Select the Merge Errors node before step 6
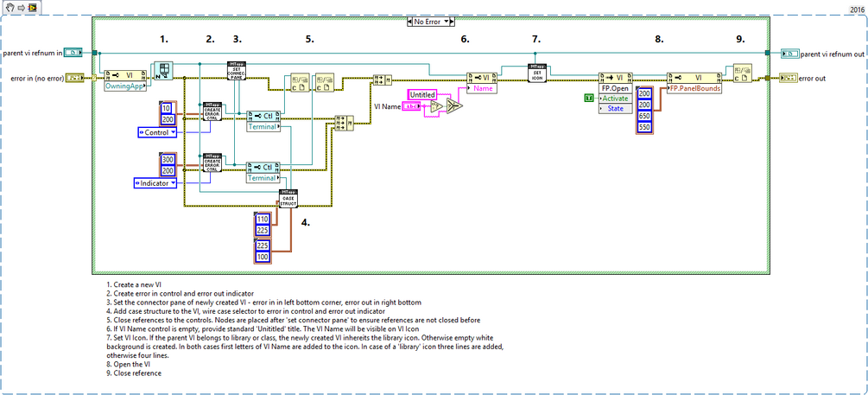 point(383,80)
